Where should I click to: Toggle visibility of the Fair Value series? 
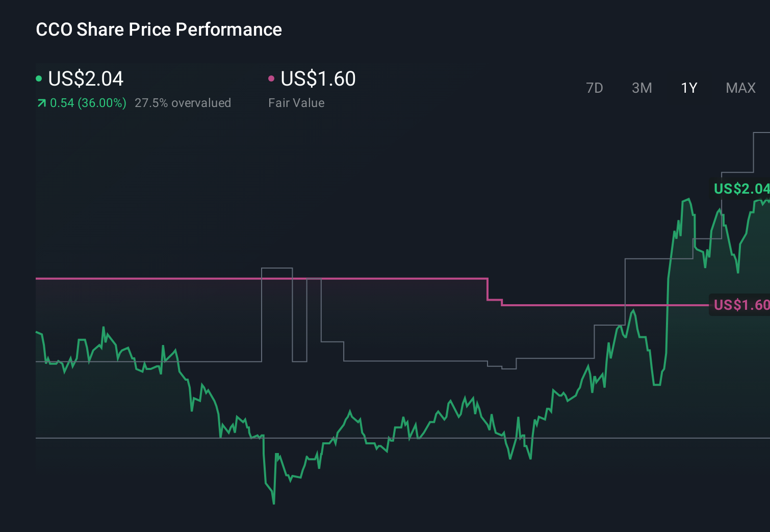[318, 79]
